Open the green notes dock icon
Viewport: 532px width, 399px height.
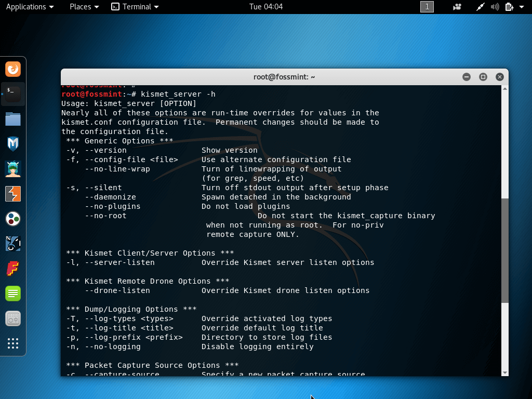[x=13, y=294]
